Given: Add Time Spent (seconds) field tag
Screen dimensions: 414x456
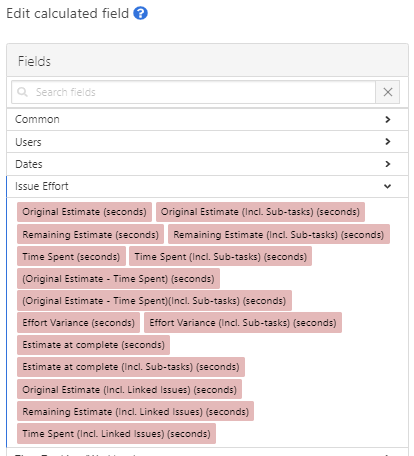Looking at the screenshot, I should point(71,256).
